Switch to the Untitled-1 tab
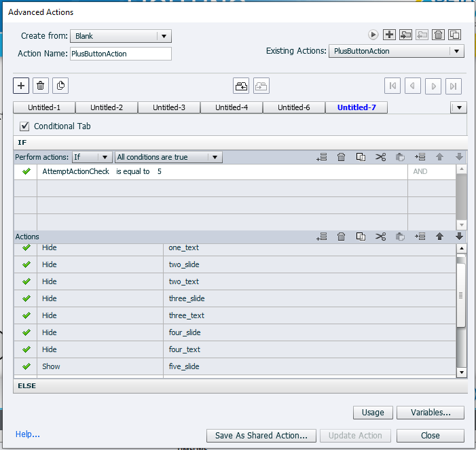 tap(44, 107)
